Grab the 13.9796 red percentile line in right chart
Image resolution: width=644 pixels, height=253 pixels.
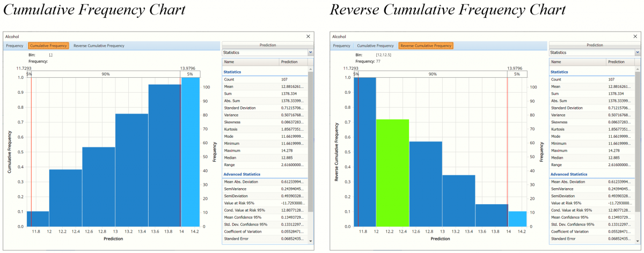point(508,150)
